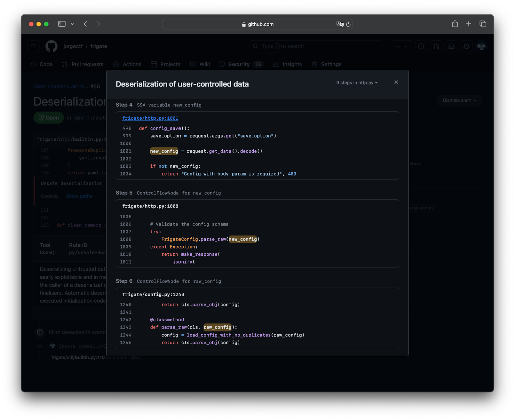Navigate back using the browser back arrow
The height and width of the screenshot is (420, 515).
[85, 24]
